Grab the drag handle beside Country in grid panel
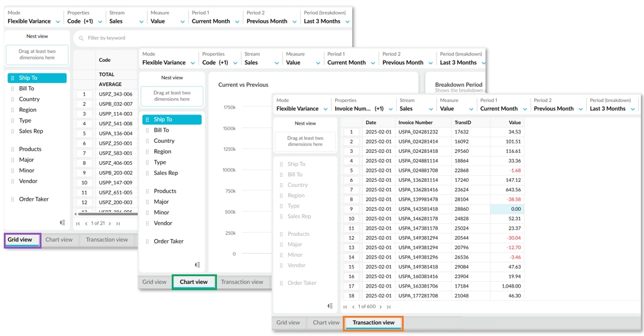This screenshot has width=644, height=336. click(13, 99)
